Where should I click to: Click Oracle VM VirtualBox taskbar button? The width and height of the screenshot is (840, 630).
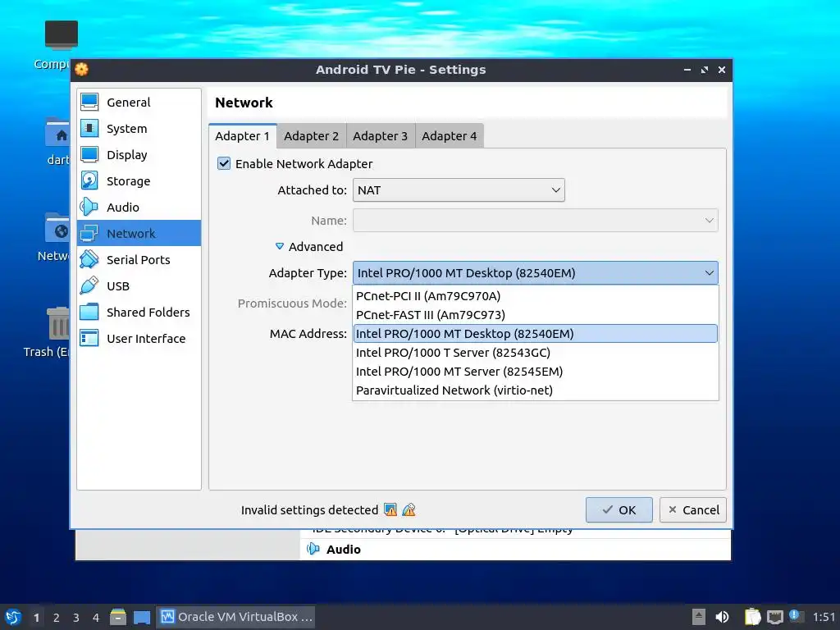point(235,617)
